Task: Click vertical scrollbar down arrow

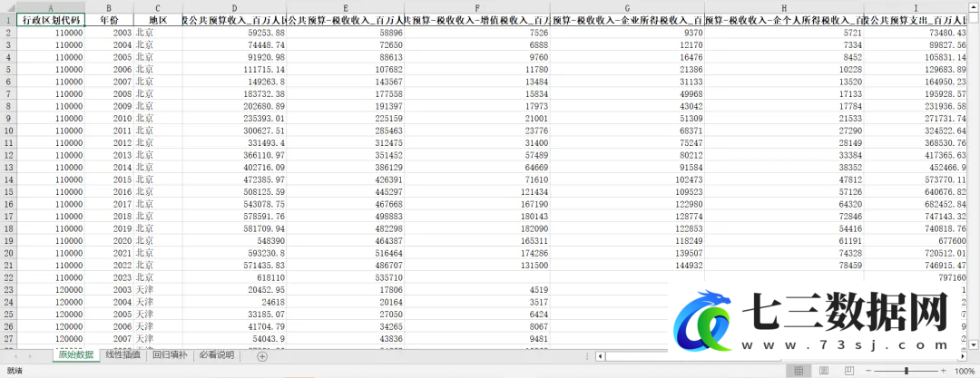Action: click(973, 344)
